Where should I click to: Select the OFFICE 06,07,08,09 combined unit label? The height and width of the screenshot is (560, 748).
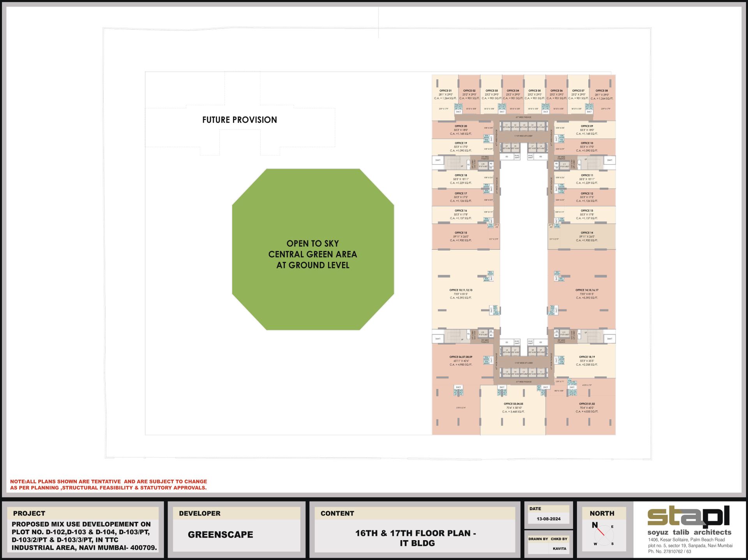(461, 357)
